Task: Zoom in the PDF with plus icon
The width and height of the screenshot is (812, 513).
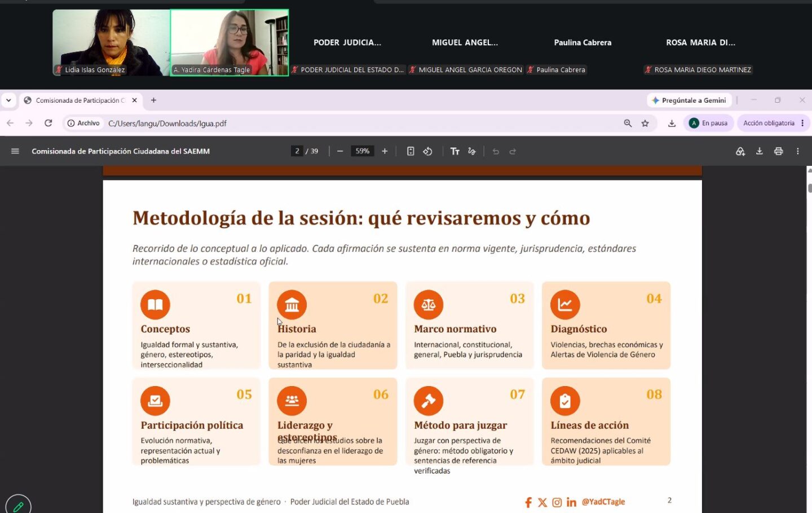Action: tap(385, 151)
